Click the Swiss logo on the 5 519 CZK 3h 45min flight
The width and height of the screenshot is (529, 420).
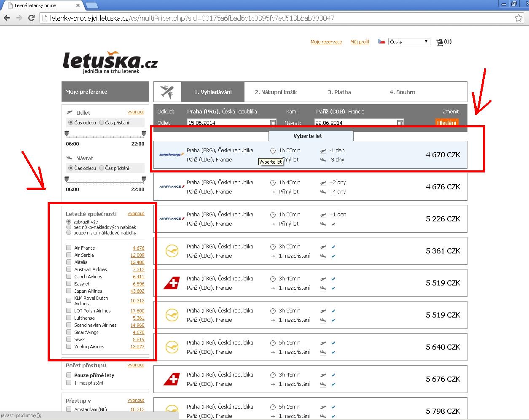pos(172,283)
